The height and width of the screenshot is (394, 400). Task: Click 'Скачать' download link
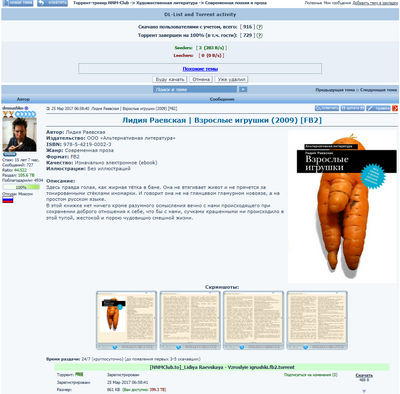[364, 375]
